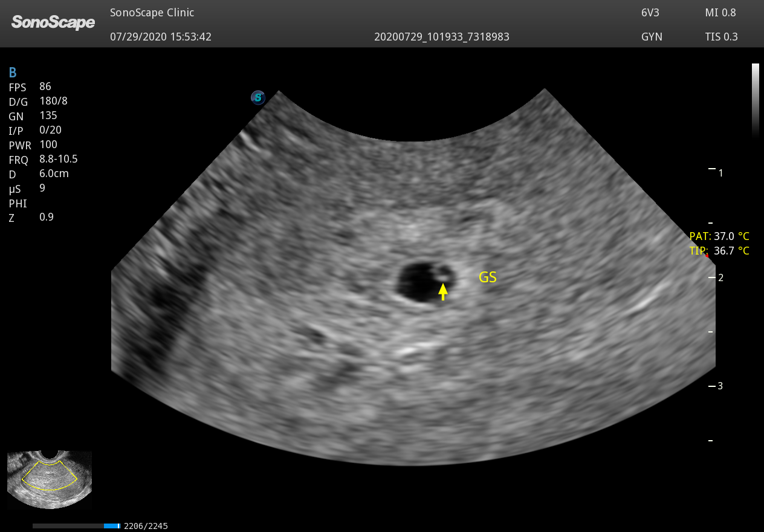Click the cine loop progress bar
Screen dimensions: 764x532
click(x=77, y=526)
